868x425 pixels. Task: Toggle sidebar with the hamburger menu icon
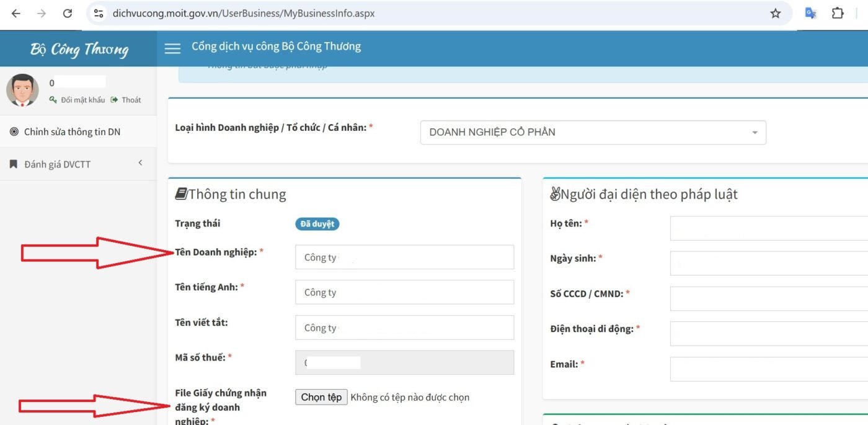(172, 48)
